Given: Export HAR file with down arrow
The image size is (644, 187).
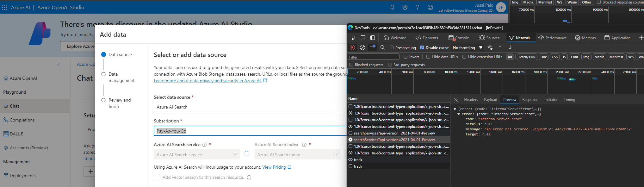Looking at the screenshot, I should point(510,47).
